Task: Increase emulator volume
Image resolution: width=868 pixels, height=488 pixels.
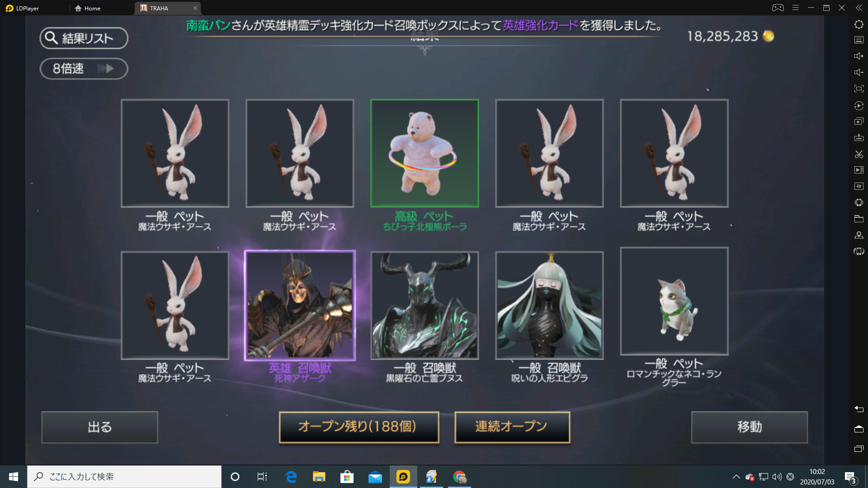Action: click(x=859, y=56)
